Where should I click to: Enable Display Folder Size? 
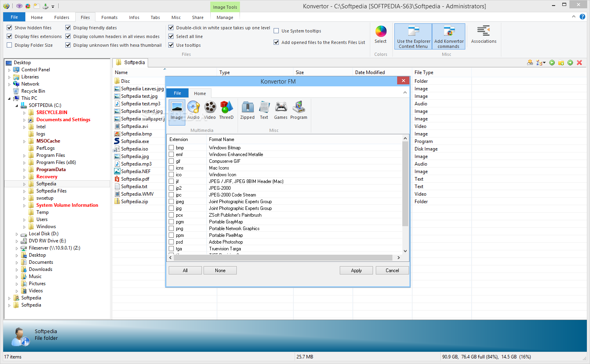coord(10,45)
